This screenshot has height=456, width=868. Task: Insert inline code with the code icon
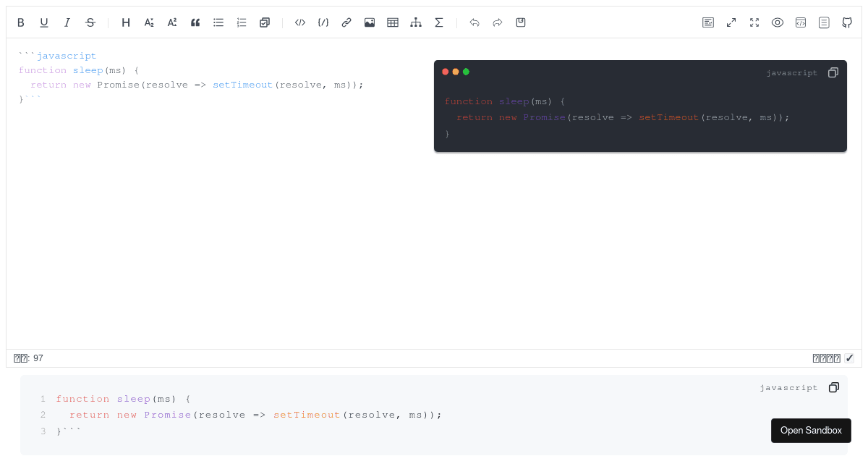click(x=300, y=22)
